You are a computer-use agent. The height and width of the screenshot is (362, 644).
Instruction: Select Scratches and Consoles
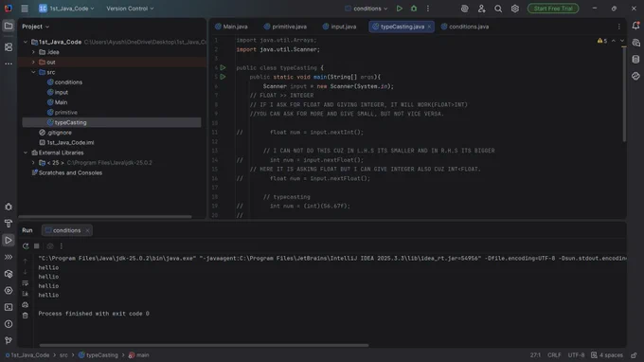point(67,172)
